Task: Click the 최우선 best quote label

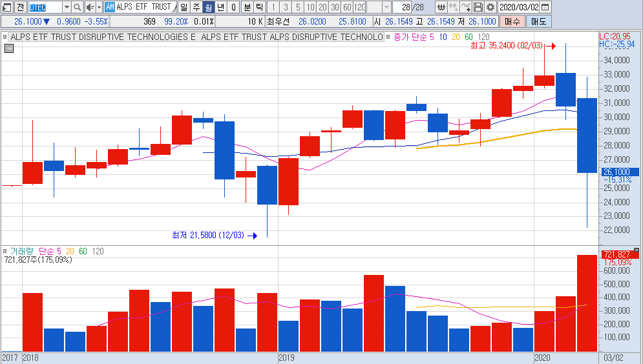Action: coord(278,21)
